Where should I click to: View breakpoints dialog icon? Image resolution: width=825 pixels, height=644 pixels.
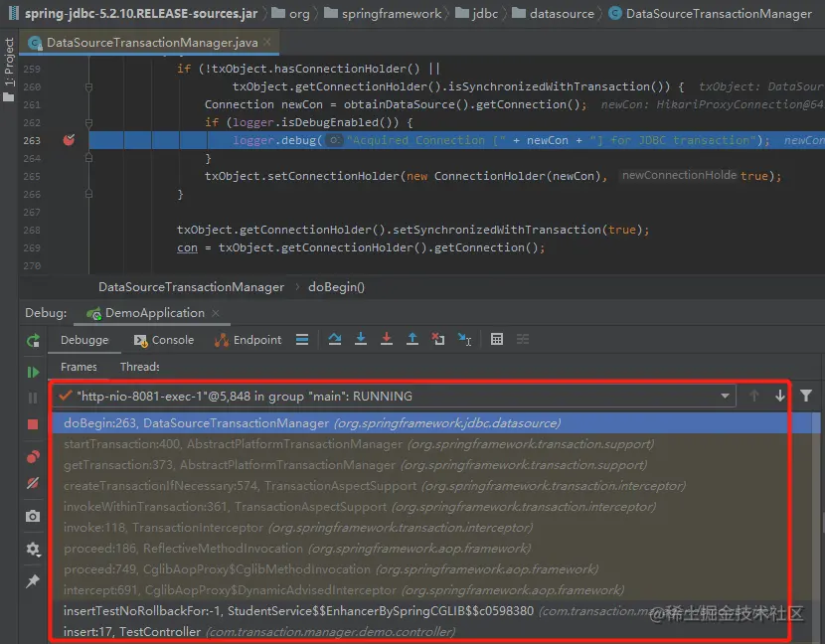click(x=33, y=457)
